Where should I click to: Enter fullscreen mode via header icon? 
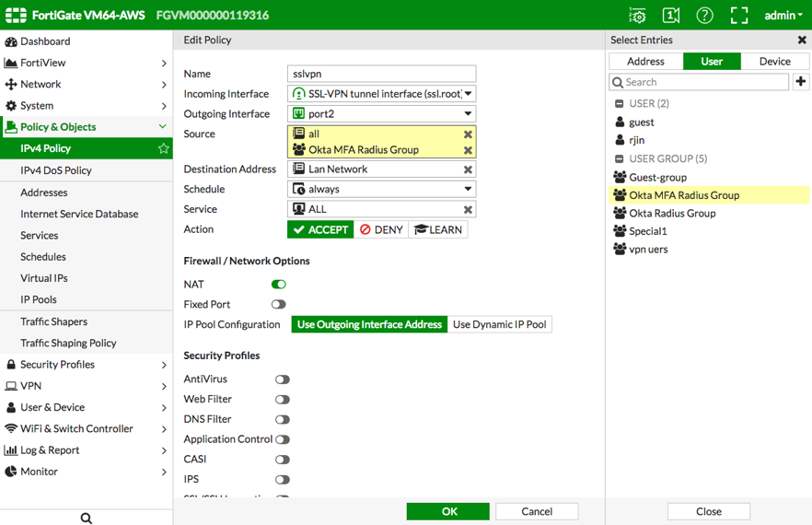point(738,16)
